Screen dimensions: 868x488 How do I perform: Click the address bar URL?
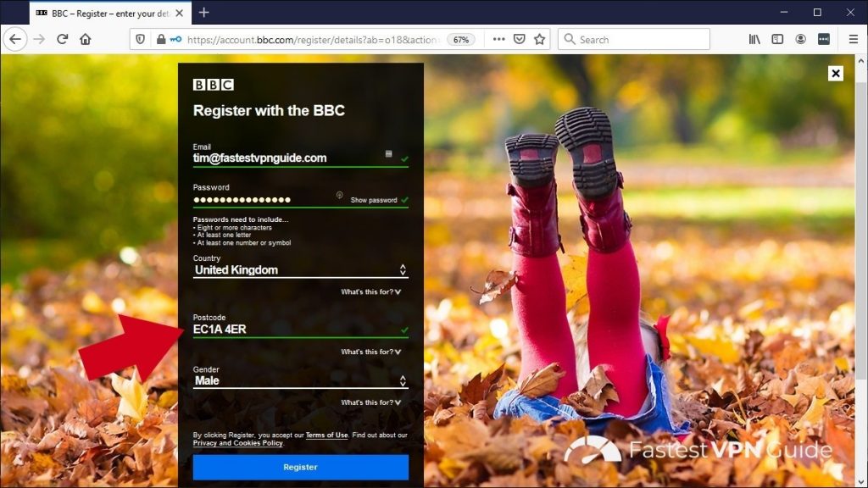coord(313,40)
